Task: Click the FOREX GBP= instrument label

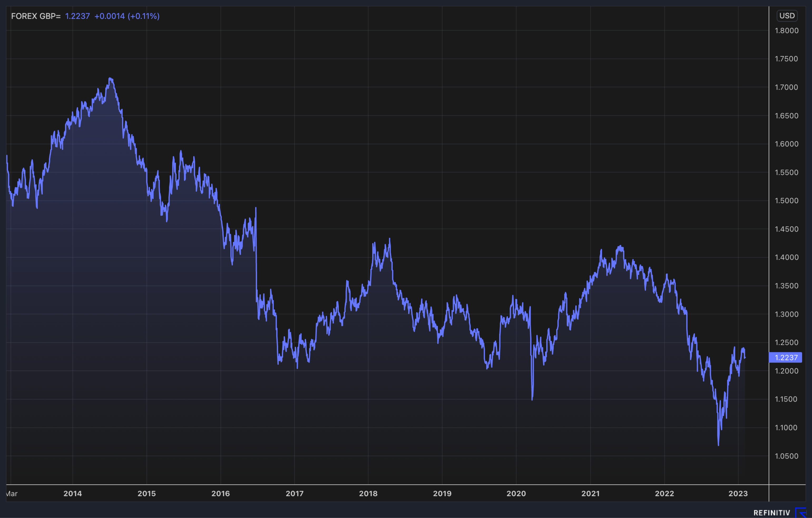Action: (x=36, y=16)
